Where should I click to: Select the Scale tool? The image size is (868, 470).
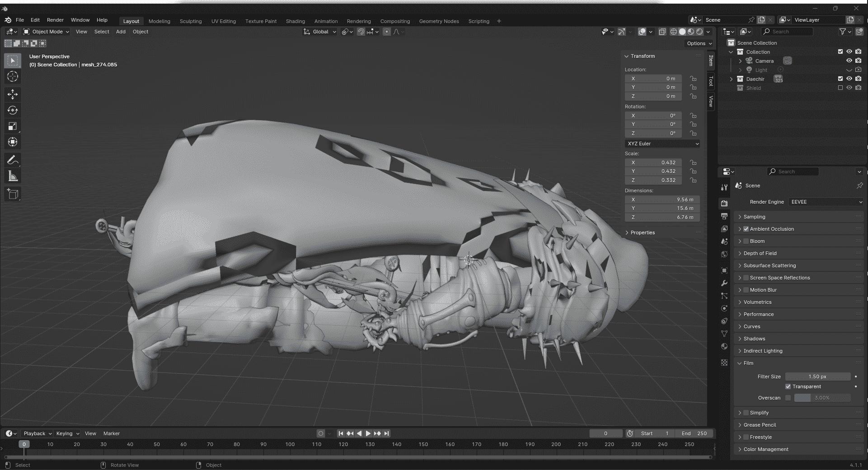(x=13, y=126)
